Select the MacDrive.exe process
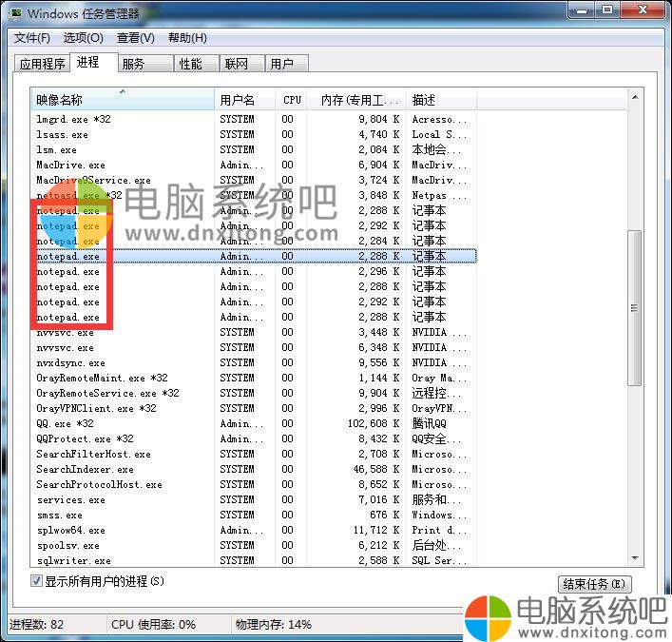Screen dimensions: 672x642 coord(253,165)
